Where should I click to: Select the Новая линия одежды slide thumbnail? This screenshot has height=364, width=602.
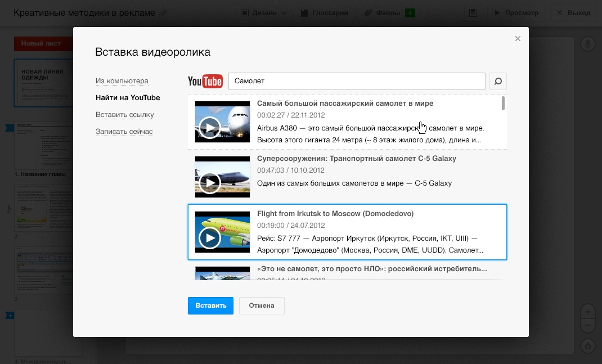click(43, 83)
